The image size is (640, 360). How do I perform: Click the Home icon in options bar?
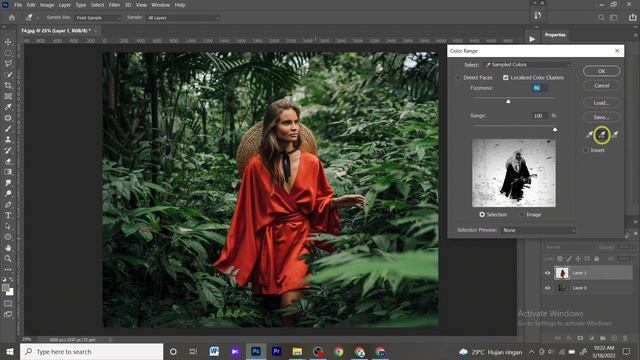click(11, 18)
